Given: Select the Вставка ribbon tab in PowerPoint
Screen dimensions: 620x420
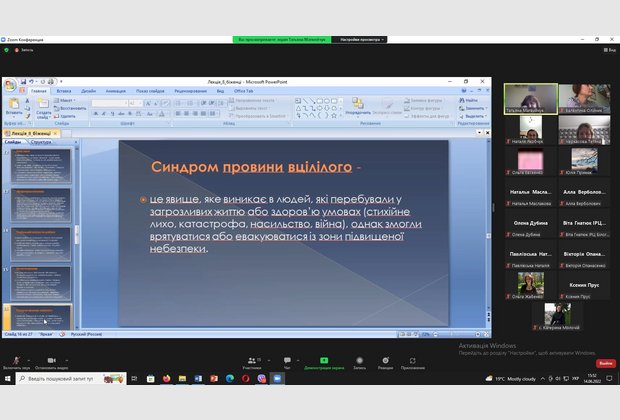Looking at the screenshot, I should point(62,90).
